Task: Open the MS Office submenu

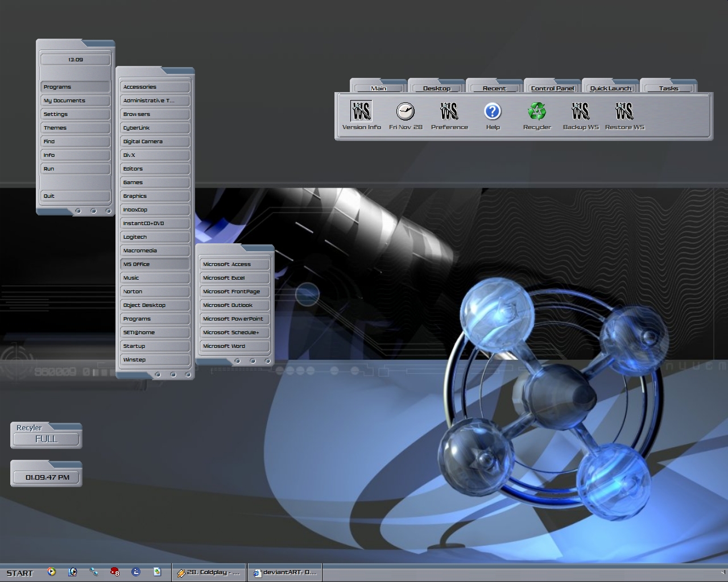Action: click(155, 264)
